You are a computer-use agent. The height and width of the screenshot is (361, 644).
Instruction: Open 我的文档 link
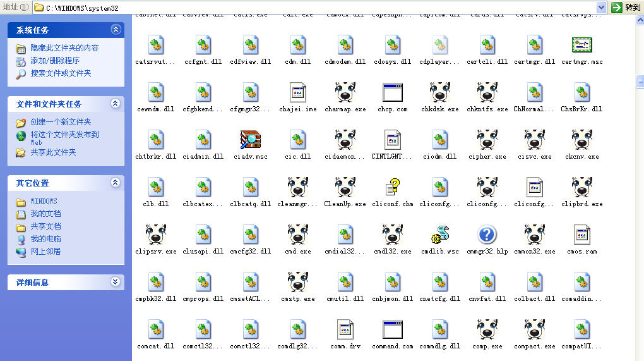[45, 214]
